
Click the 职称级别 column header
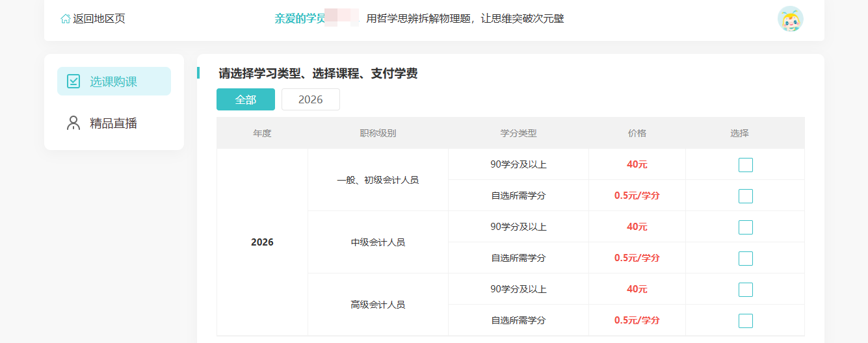[x=378, y=133]
